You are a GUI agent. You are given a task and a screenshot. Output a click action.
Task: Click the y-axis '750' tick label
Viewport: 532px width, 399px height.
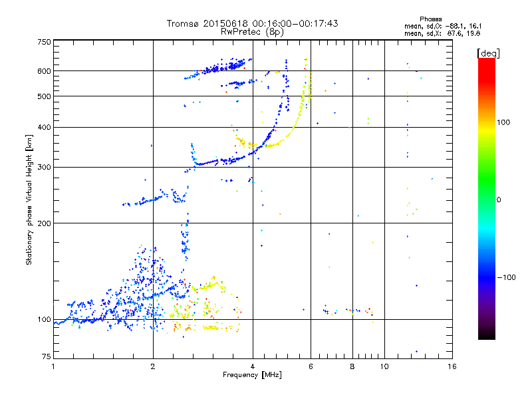[44, 42]
